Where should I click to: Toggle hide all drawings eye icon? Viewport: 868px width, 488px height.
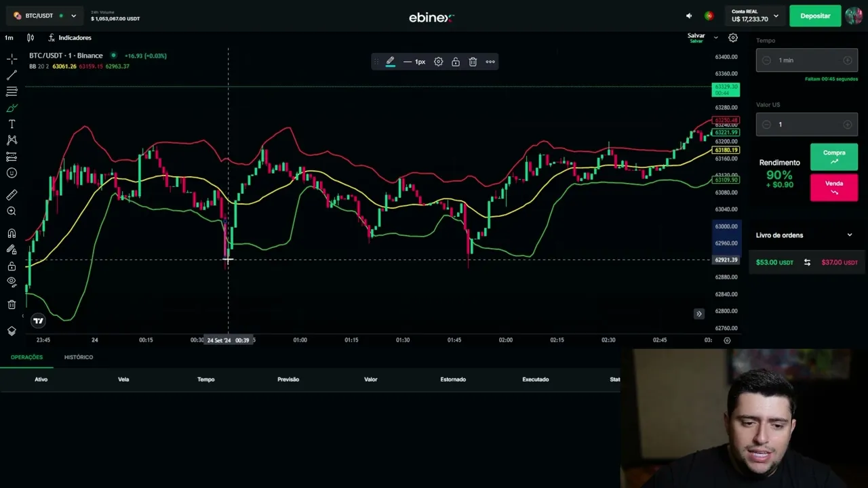12,282
